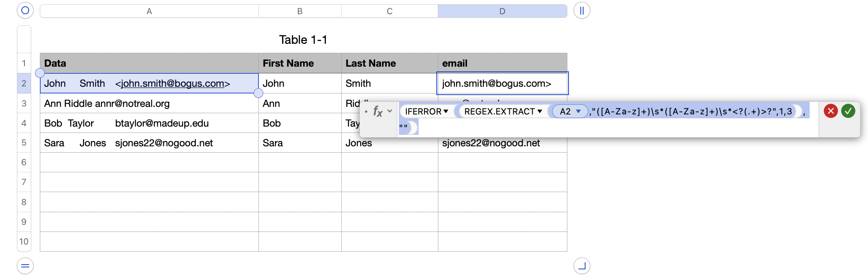Click the Table 1-1 title

point(303,40)
